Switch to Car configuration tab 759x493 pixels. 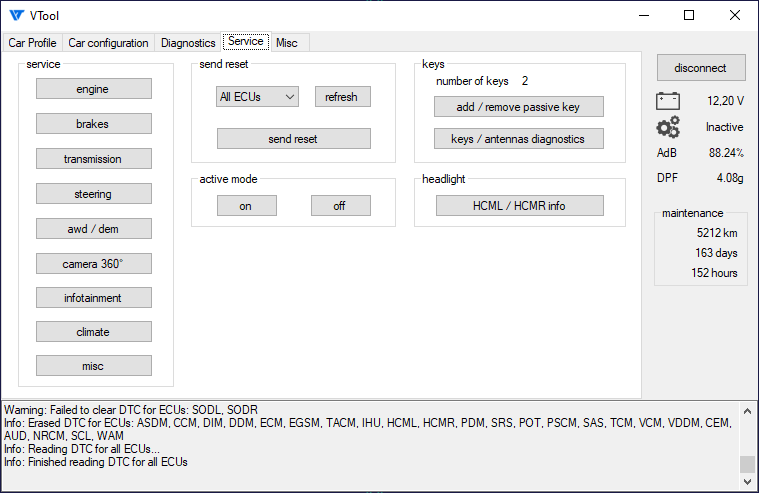pyautogui.click(x=108, y=43)
